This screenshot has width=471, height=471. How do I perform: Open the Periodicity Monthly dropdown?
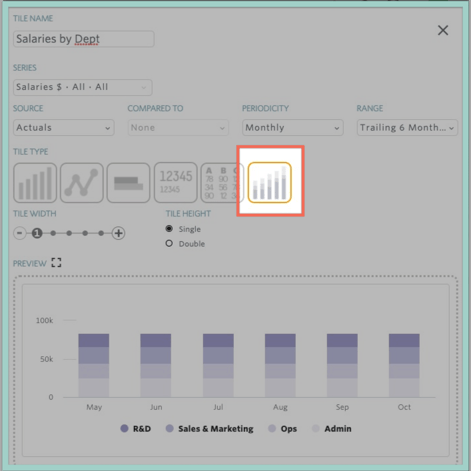[x=293, y=128]
